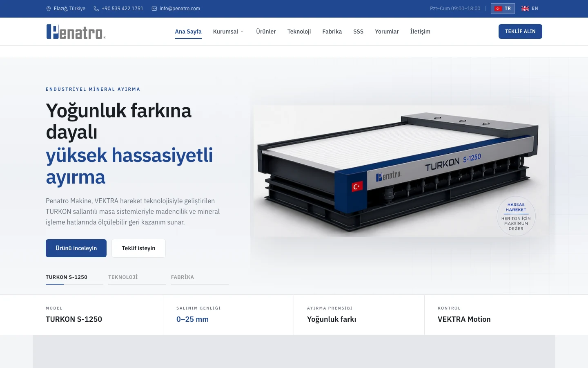588x368 pixels.
Task: Click the TURKON S-1250 machine image
Action: tap(401, 171)
